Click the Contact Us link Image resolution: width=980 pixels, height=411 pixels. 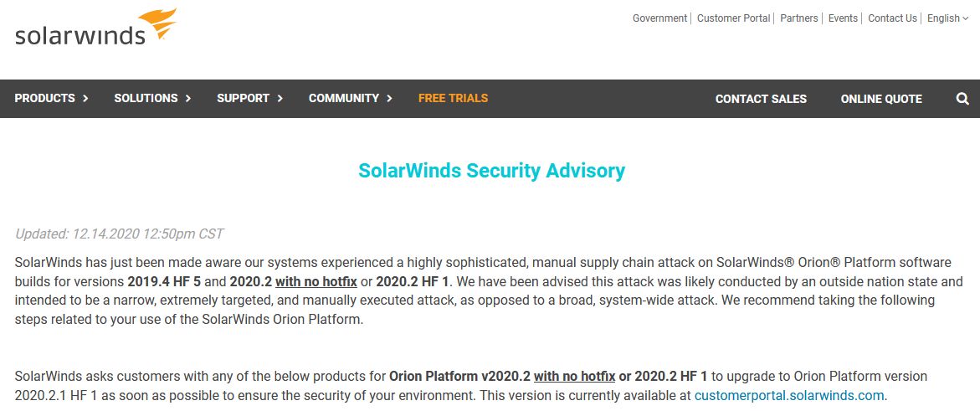tap(892, 18)
